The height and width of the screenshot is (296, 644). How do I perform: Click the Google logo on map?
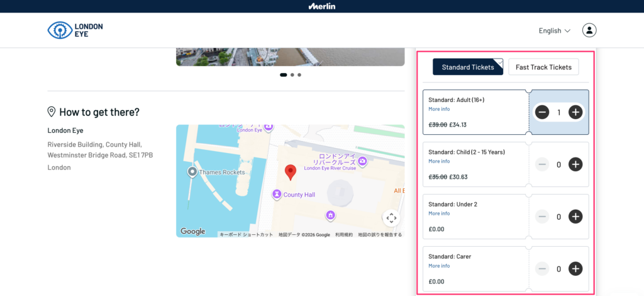[192, 232]
